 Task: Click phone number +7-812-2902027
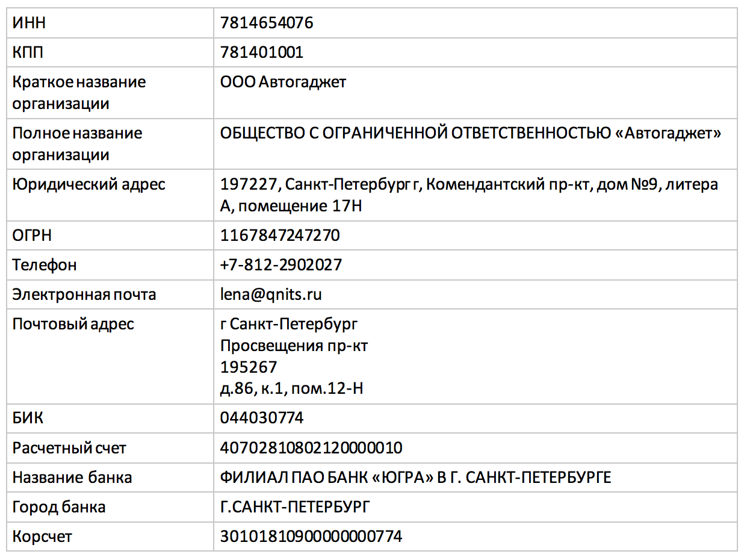point(281,265)
